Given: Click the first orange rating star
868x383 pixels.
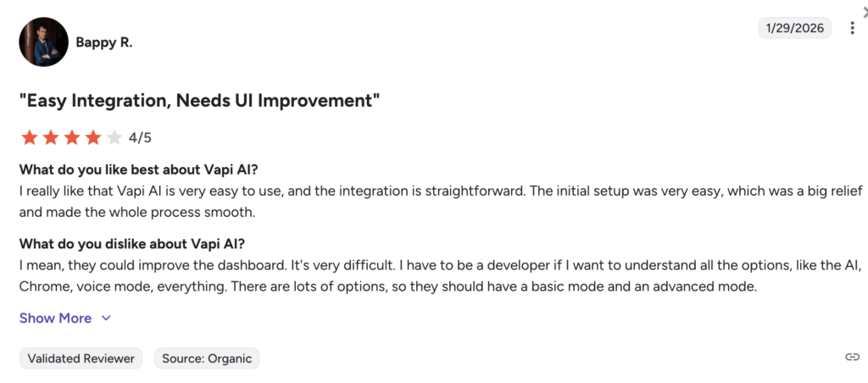Looking at the screenshot, I should coord(30,137).
